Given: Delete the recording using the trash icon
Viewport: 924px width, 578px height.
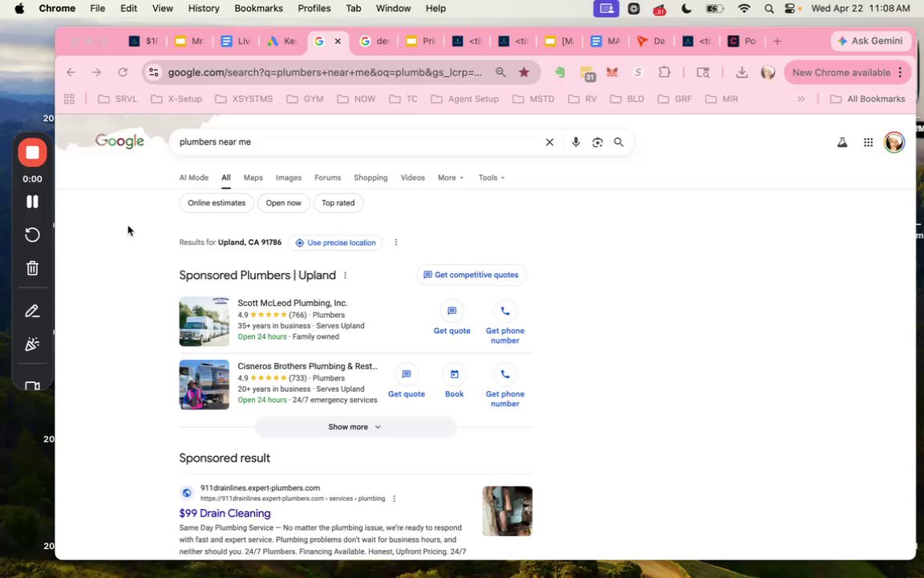Looking at the screenshot, I should click(x=32, y=268).
